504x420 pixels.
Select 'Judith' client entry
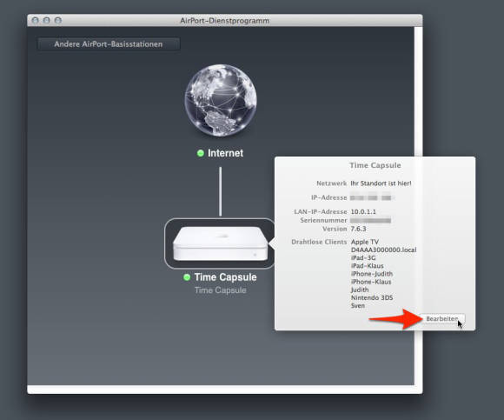tap(360, 290)
